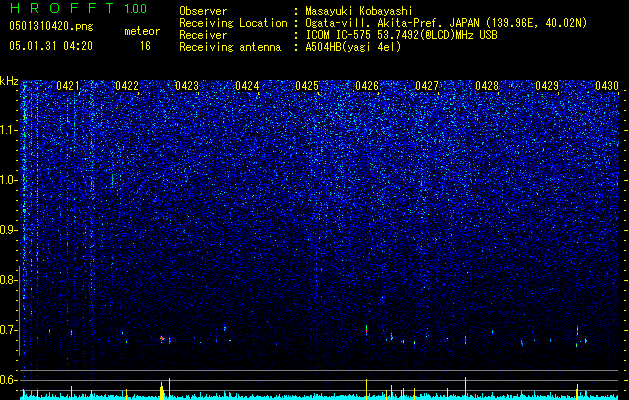Click the date 05.01.31 04:20
The height and width of the screenshot is (400, 629).
tap(51, 46)
